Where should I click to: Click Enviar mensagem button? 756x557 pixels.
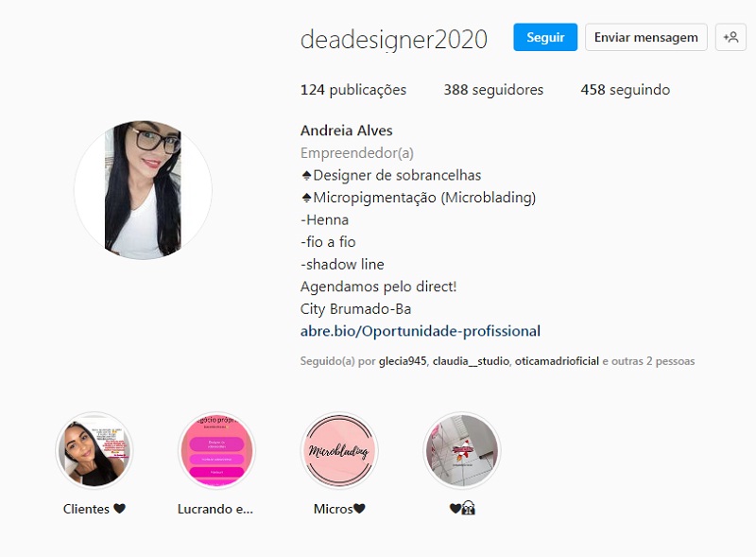click(646, 37)
